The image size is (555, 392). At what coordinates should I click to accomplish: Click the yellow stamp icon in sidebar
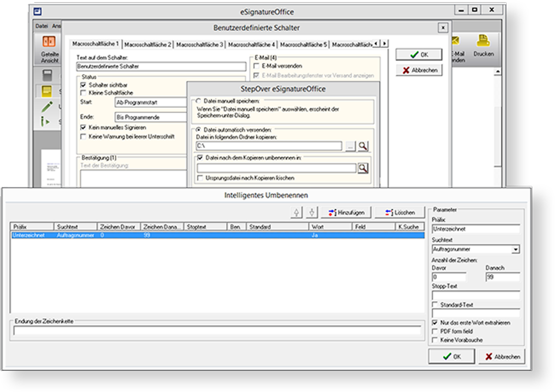click(47, 91)
